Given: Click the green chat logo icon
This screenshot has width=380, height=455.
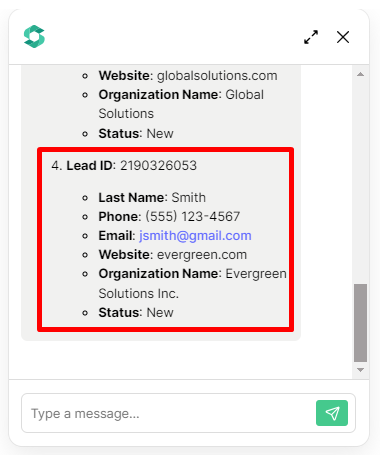Looking at the screenshot, I should tap(34, 36).
